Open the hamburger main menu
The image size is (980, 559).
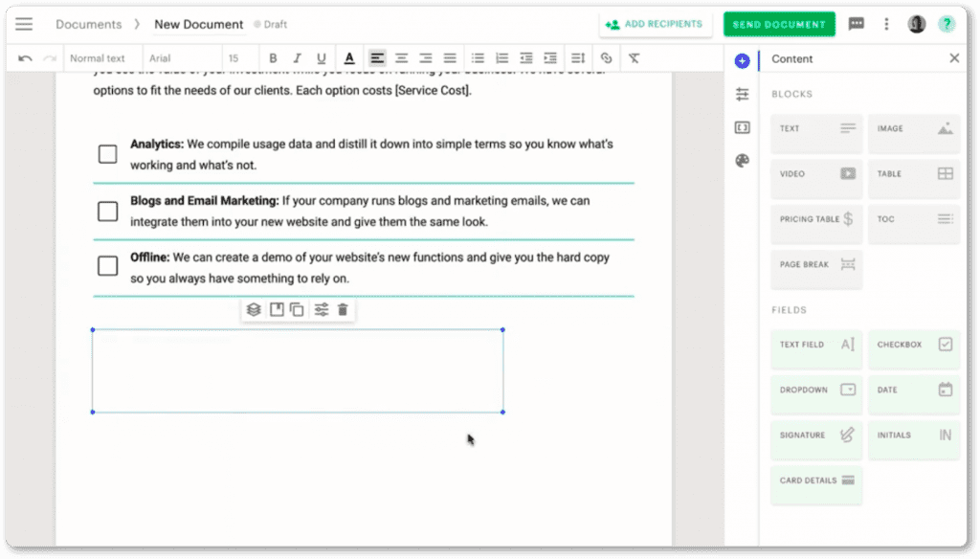[x=24, y=24]
